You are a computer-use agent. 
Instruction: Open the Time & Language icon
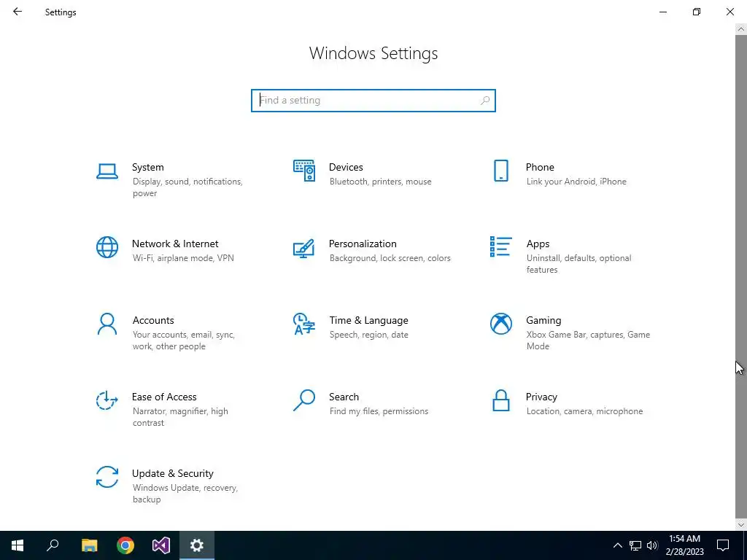(304, 324)
